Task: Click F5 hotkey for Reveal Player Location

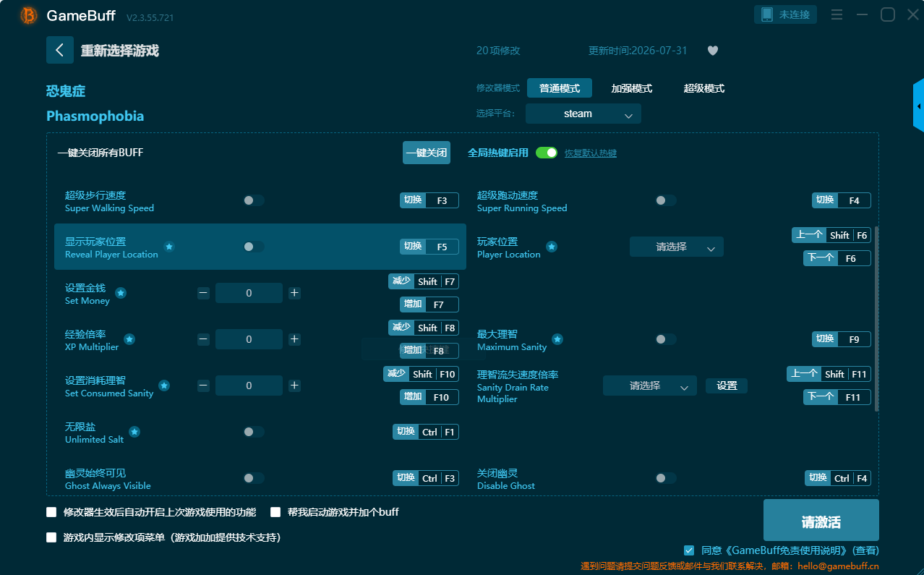Action: coord(429,247)
